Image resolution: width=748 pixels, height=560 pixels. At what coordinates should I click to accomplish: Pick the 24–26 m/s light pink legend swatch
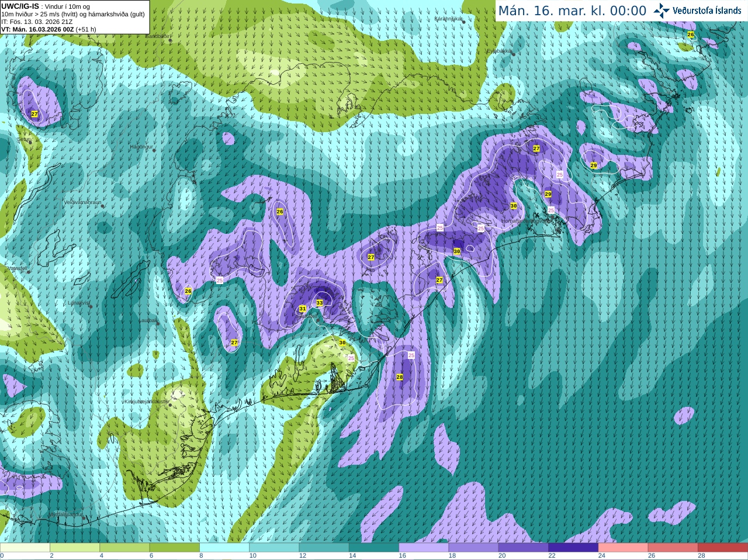point(624,548)
